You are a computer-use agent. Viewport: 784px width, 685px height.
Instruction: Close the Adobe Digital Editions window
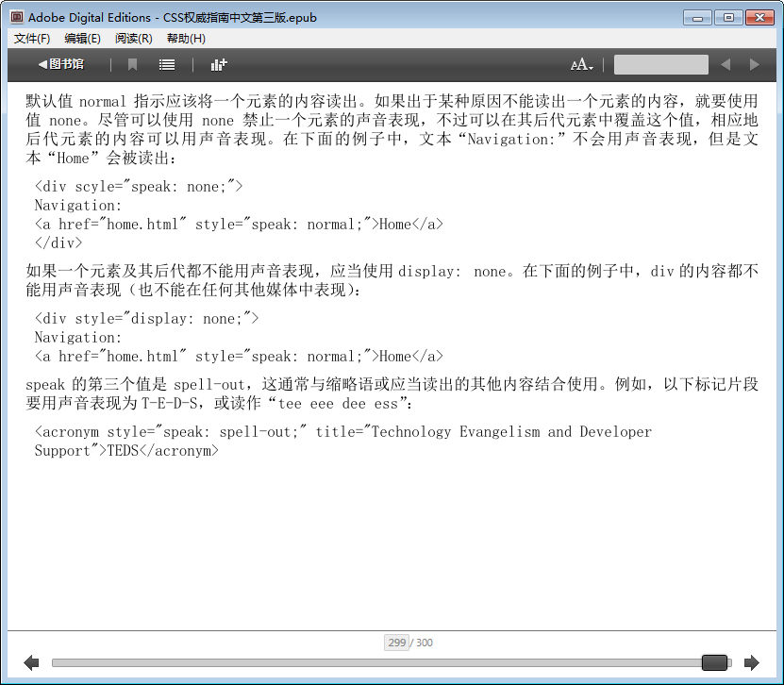(759, 18)
